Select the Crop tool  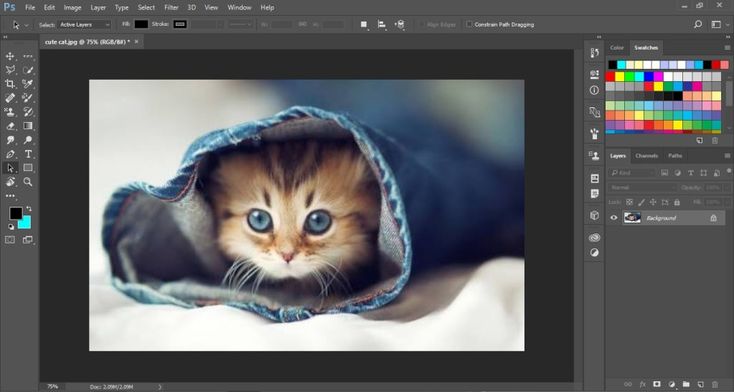(x=10, y=84)
